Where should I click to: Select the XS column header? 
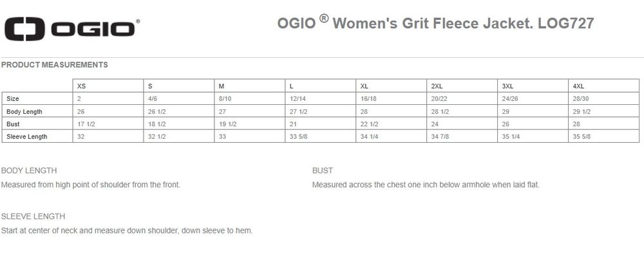pyautogui.click(x=108, y=86)
